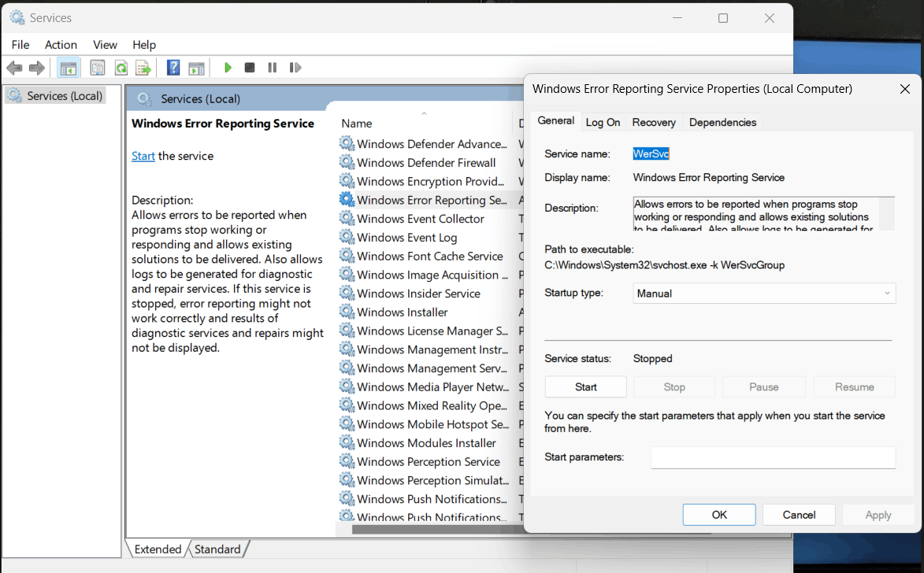This screenshot has width=924, height=573.
Task: Click the disabled Resume button in properties dialog
Action: pyautogui.click(x=855, y=387)
